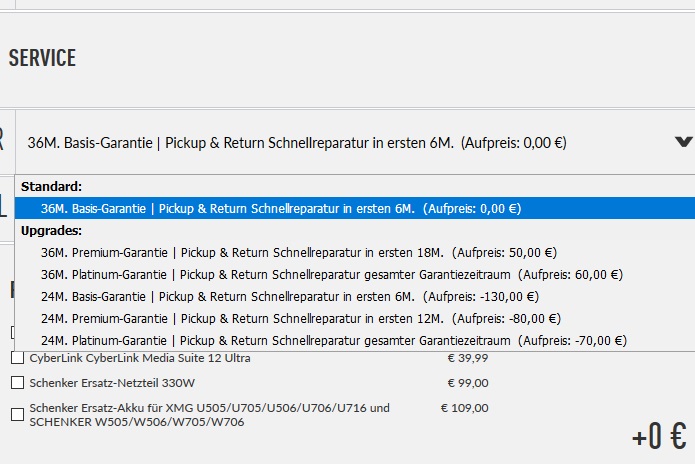Image resolution: width=695 pixels, height=464 pixels.
Task: Click the Schenker Ersatz-Netzteil 330W label
Action: (112, 383)
